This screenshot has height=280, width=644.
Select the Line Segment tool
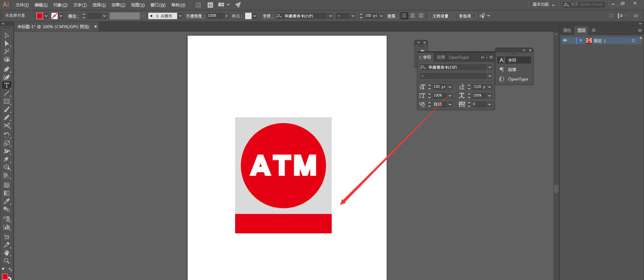[7, 93]
